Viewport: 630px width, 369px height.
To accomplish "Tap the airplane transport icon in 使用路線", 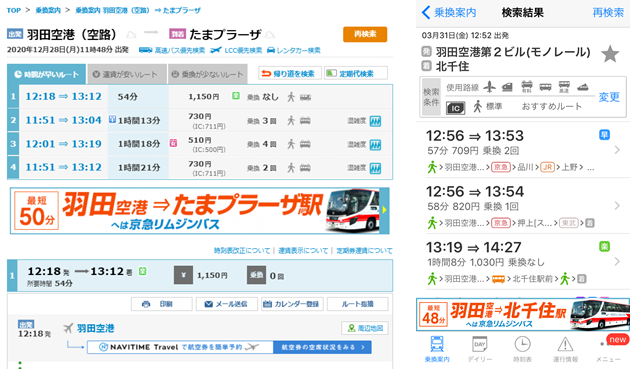I will pos(489,86).
